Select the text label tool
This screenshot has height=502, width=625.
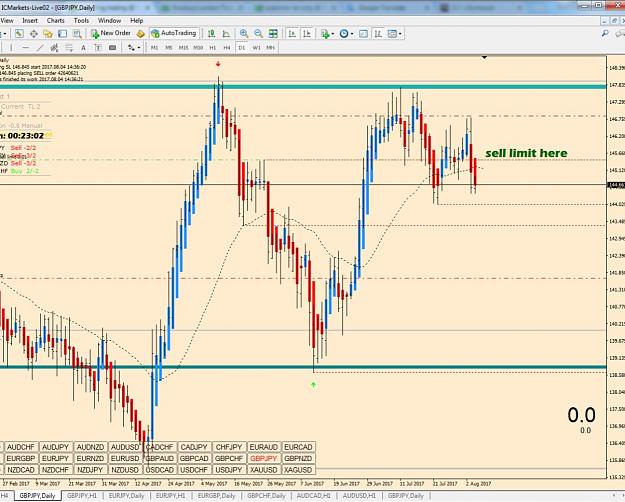98,48
